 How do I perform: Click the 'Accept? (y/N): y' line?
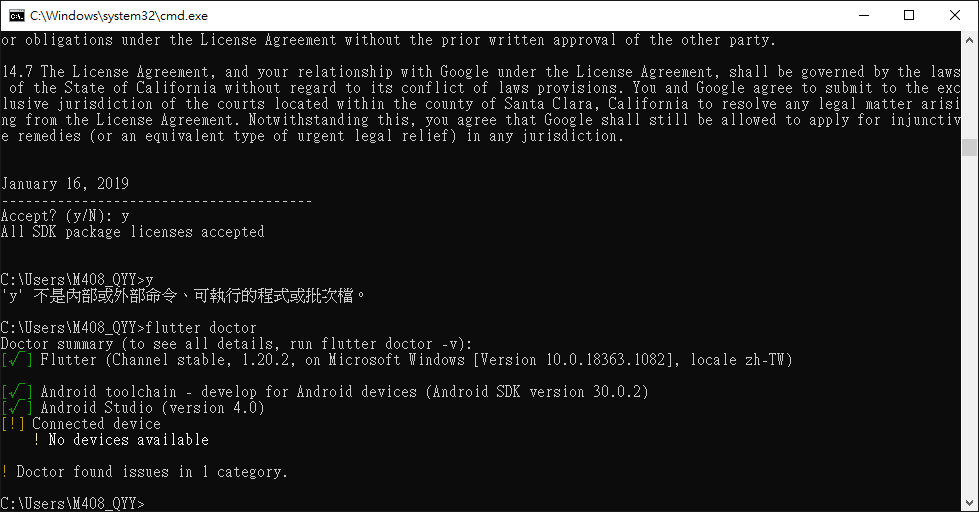(x=65, y=216)
